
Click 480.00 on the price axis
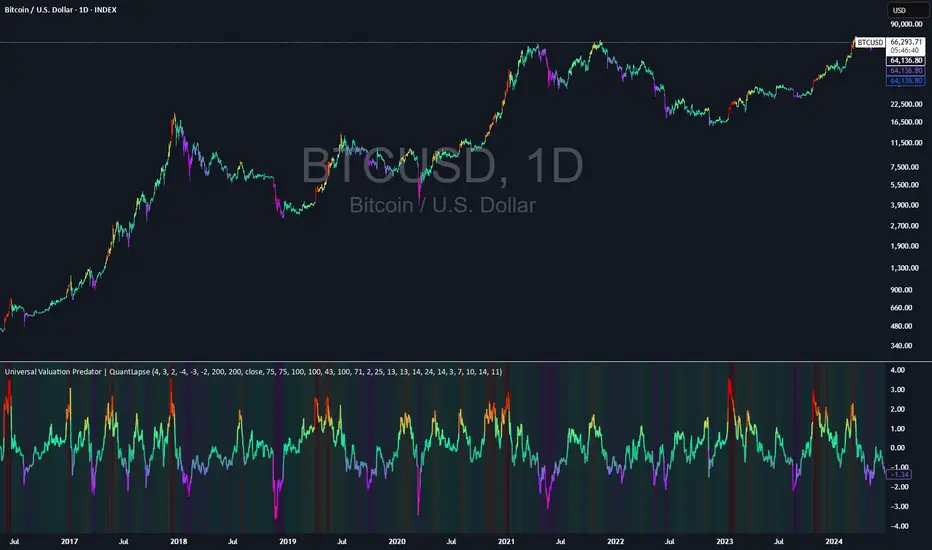point(901,326)
